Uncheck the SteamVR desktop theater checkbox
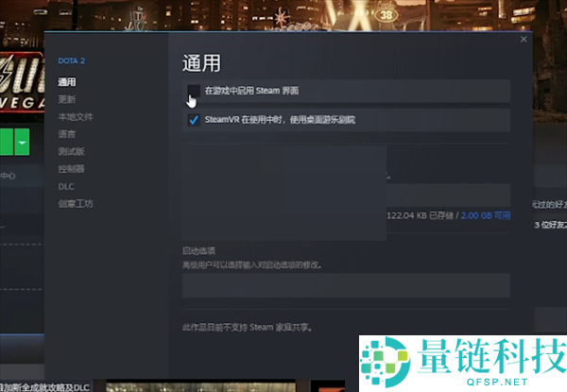This screenshot has height=392, width=567. tap(193, 120)
